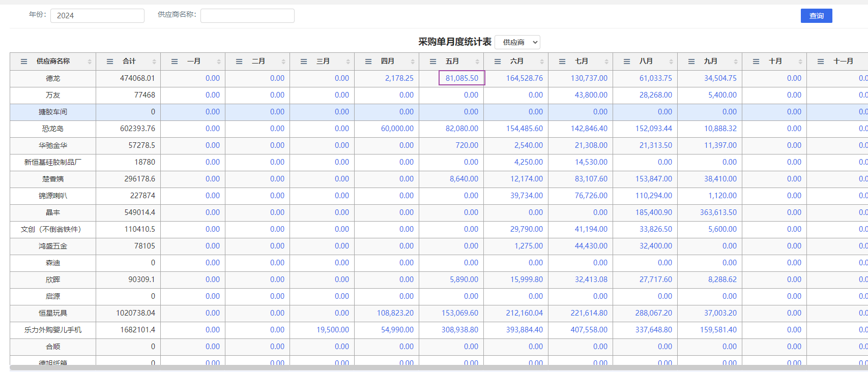The height and width of the screenshot is (372, 868).
Task: Open 恒星玩具 八月 amount 288,067.20
Action: [653, 313]
